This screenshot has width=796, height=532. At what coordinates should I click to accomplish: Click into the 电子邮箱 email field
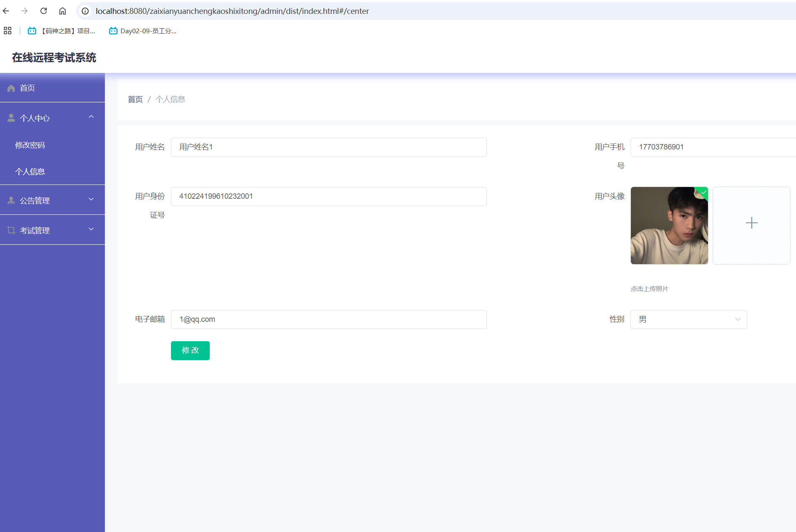pos(329,319)
